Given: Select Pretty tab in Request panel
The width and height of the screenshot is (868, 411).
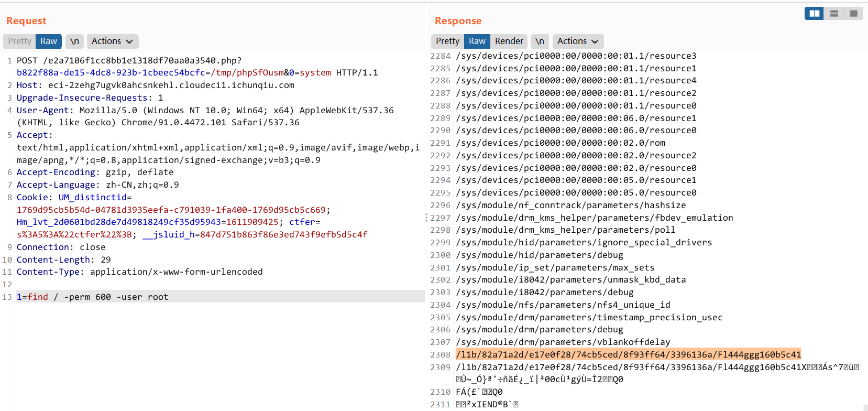Looking at the screenshot, I should click(20, 41).
